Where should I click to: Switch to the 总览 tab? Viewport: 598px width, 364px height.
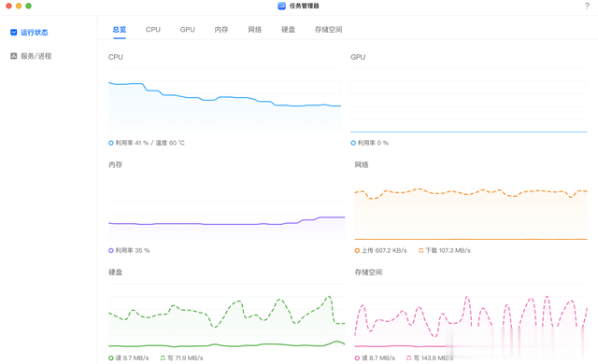(x=120, y=30)
